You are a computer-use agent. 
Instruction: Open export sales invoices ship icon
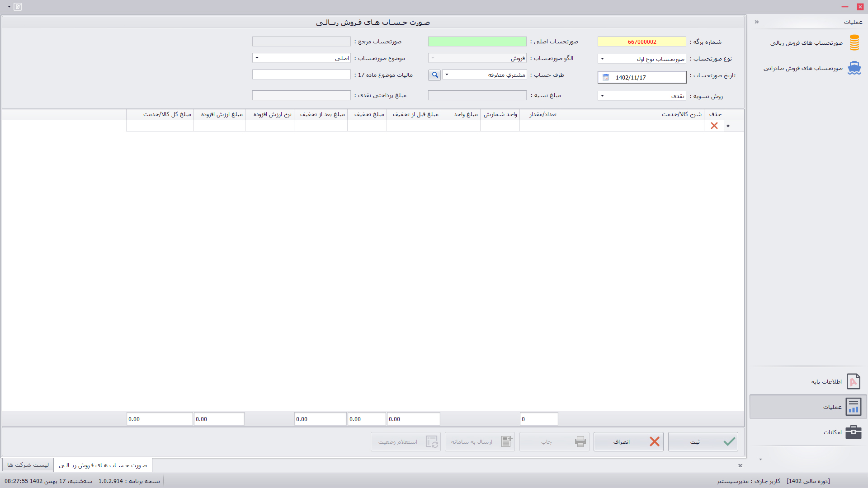854,68
